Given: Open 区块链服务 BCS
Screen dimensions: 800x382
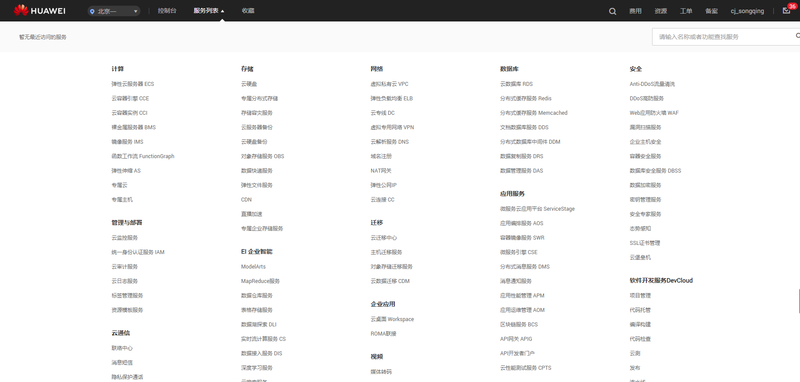Looking at the screenshot, I should (x=519, y=324).
